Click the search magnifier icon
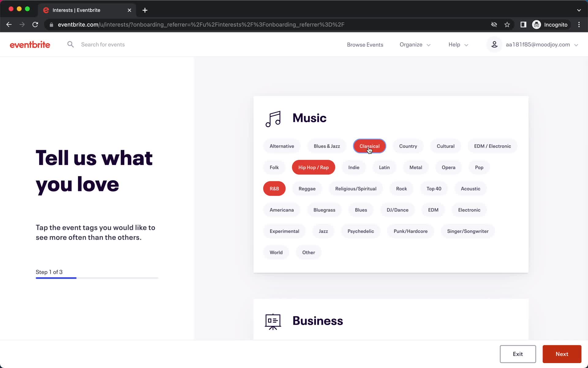 [x=71, y=44]
